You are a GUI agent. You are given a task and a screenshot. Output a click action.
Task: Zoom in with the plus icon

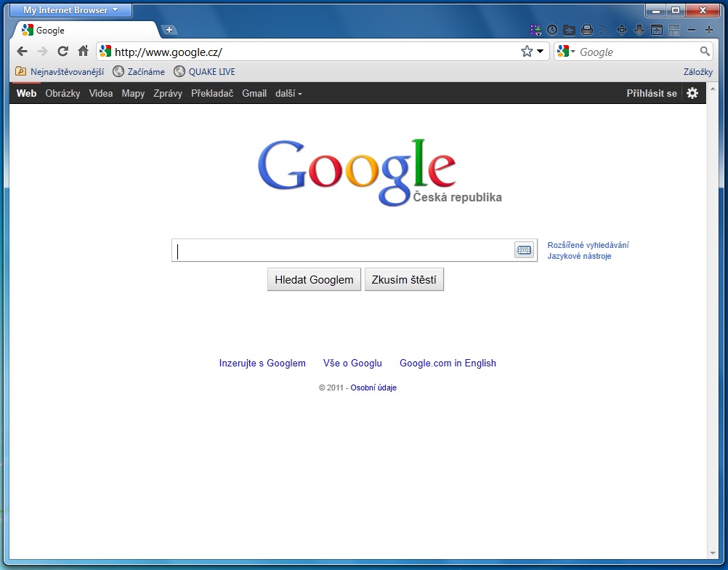coord(709,31)
